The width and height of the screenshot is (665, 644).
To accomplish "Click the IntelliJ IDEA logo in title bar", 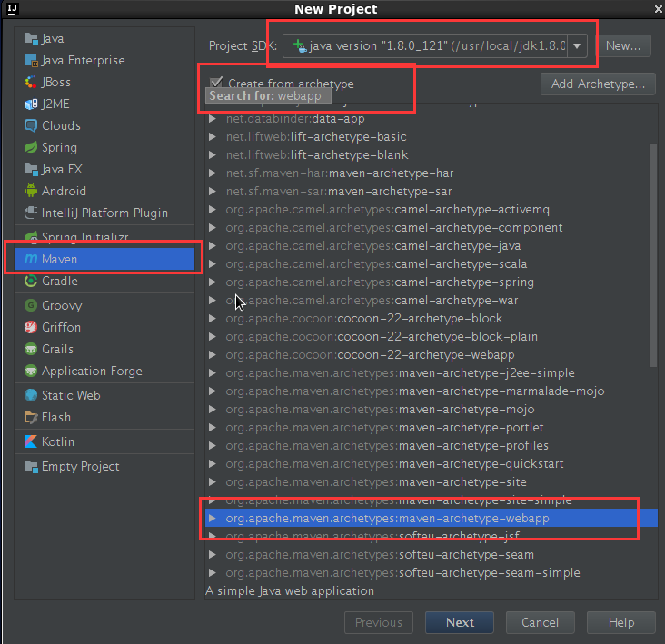I will coord(13,8).
